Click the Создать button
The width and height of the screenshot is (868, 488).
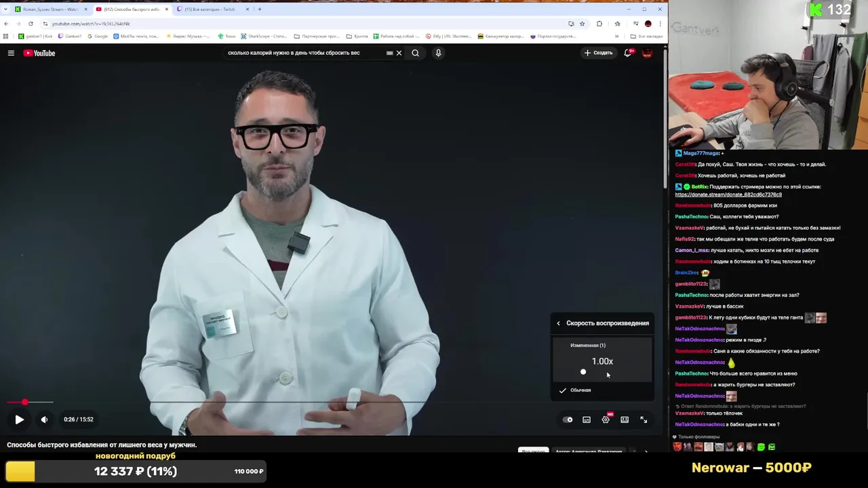tap(598, 53)
